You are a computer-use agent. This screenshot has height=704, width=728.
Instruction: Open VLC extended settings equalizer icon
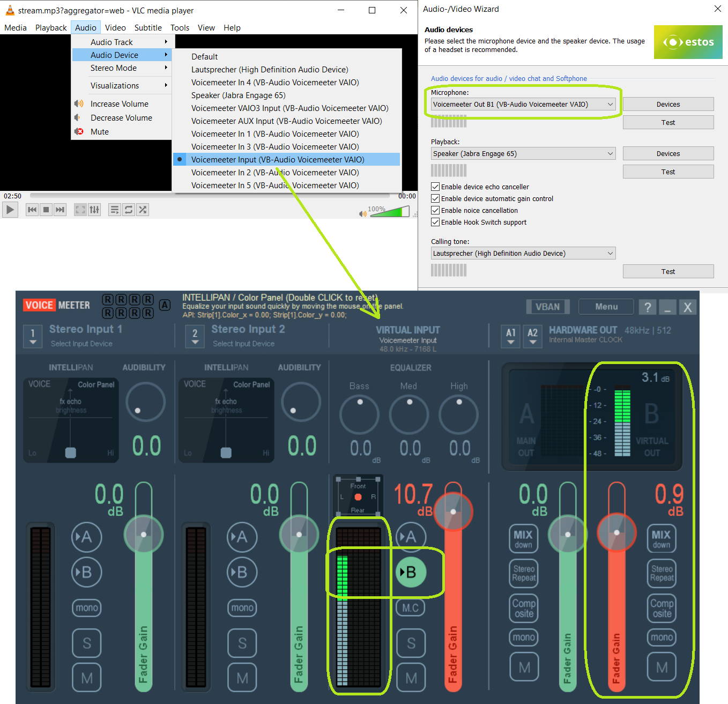pos(94,210)
